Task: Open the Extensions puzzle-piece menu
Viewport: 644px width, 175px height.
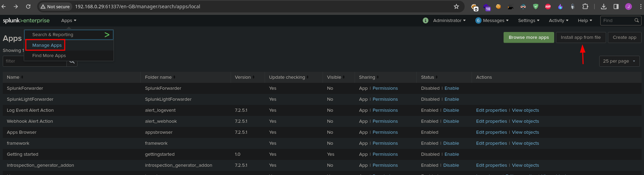Action: (585, 7)
